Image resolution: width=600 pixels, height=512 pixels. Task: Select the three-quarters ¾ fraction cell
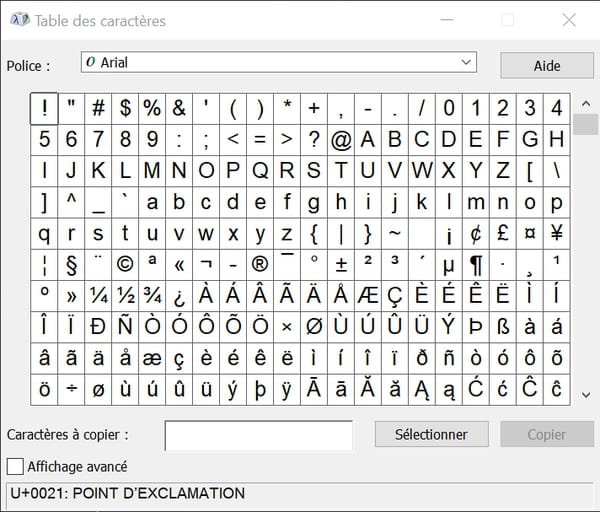(152, 296)
